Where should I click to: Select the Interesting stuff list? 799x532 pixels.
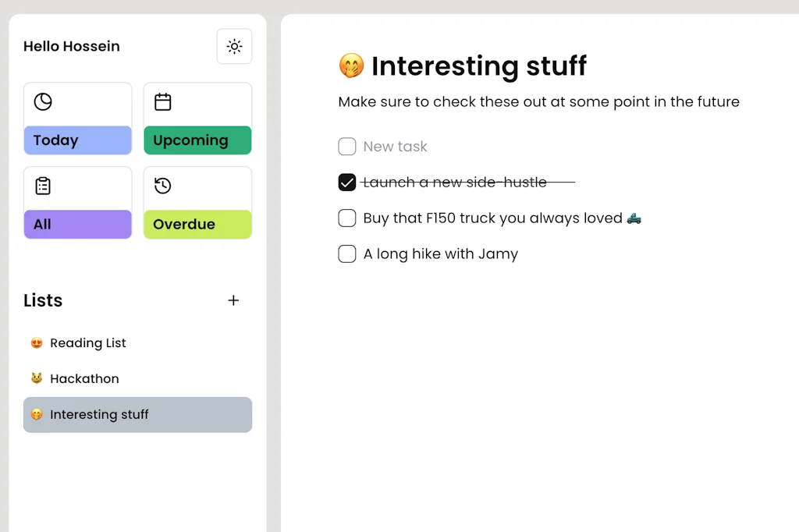pos(99,414)
